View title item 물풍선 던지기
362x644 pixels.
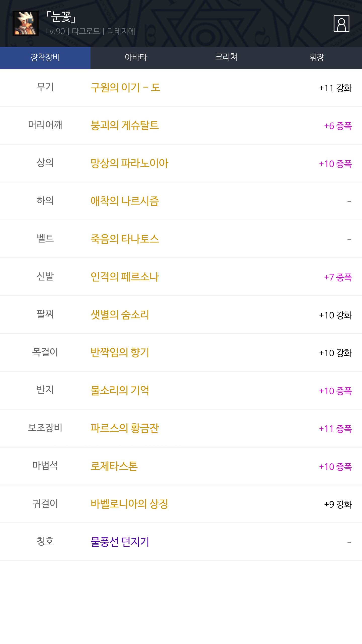120,542
